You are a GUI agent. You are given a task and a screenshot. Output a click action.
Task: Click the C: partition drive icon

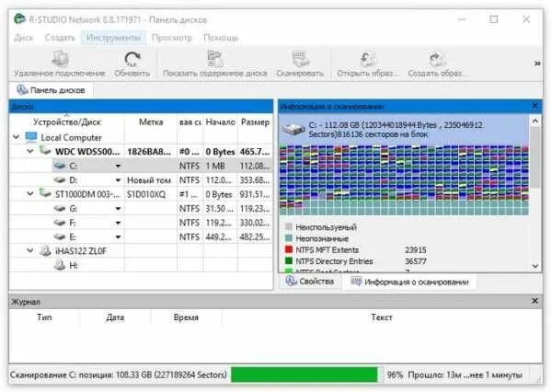(60, 166)
